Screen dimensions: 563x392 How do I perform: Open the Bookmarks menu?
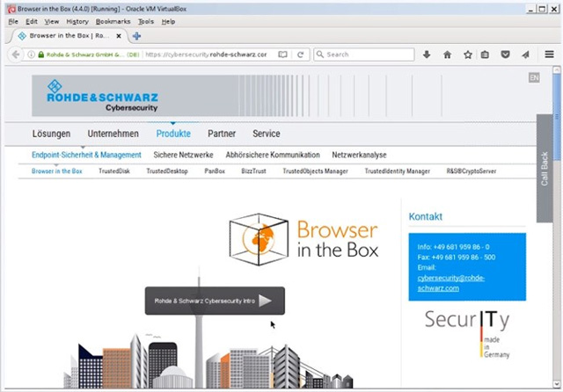pos(113,21)
